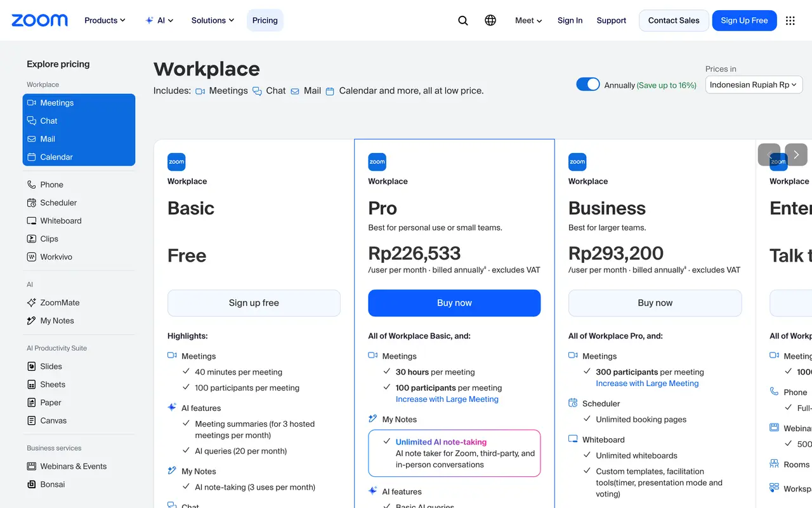Select Whiteboard text in the sidebar
The width and height of the screenshot is (812, 508).
coord(61,221)
